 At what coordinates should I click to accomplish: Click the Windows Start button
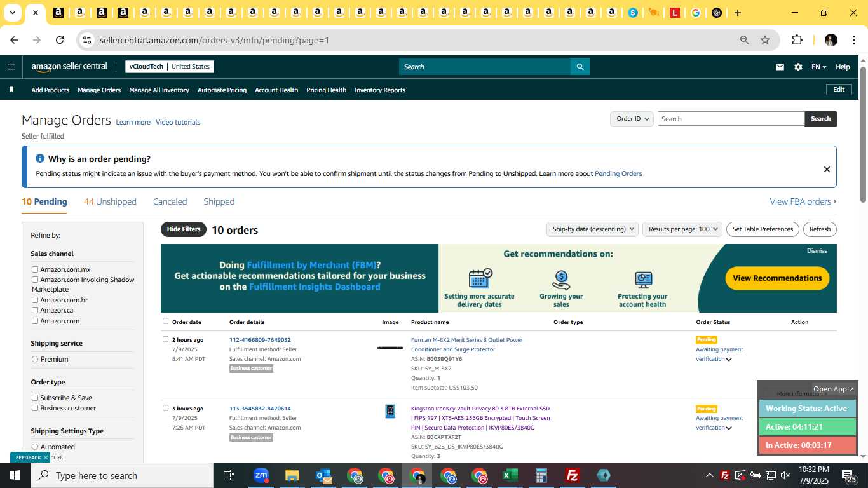(x=15, y=475)
